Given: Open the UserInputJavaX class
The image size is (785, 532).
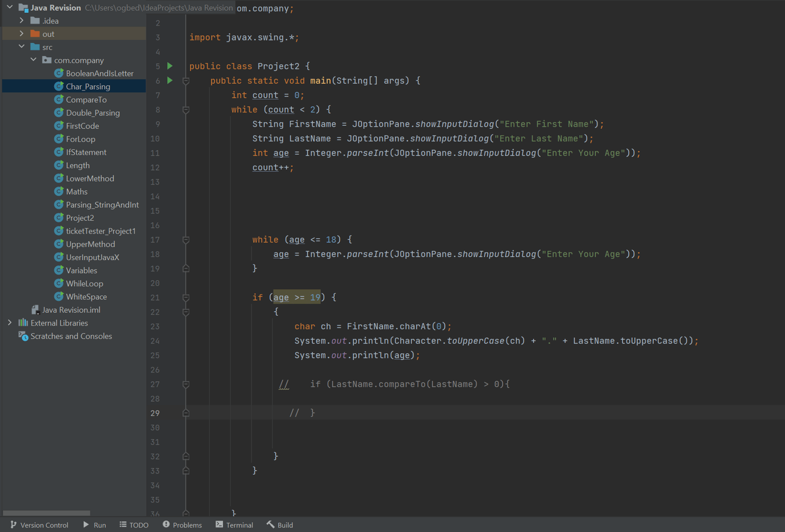Looking at the screenshot, I should click(x=93, y=257).
